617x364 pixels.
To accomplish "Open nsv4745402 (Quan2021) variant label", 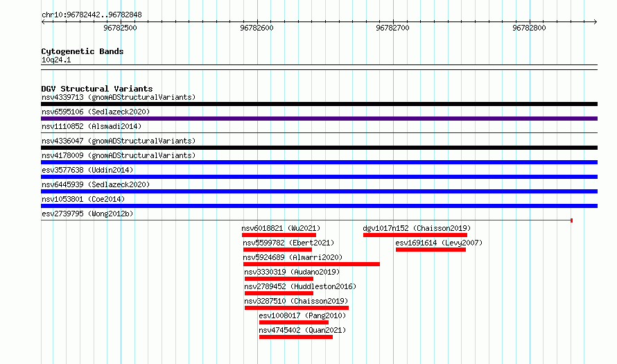I will click(x=302, y=330).
